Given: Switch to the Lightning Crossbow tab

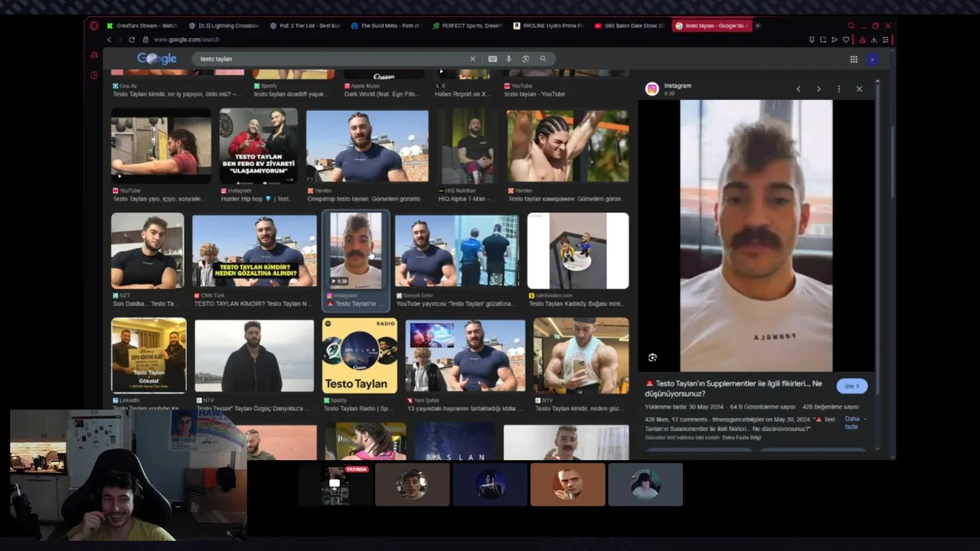Looking at the screenshot, I should coord(224,25).
